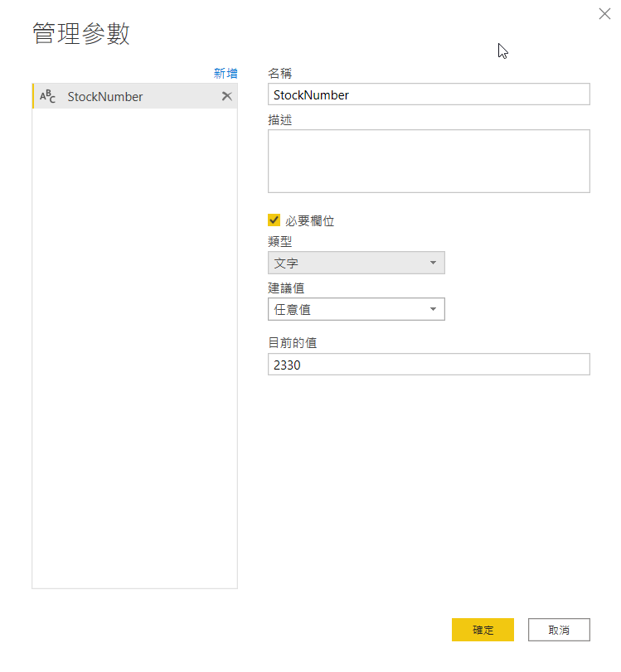This screenshot has height=672, width=621.
Task: Close the 管理參數 dialog with top-right X
Action: 604,14
